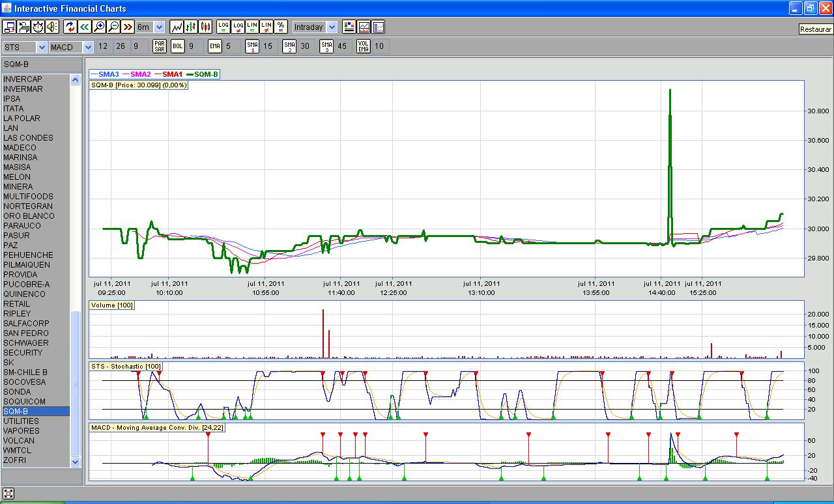Toggle the VOL EMA indicator button
The height and width of the screenshot is (504, 834).
pyautogui.click(x=363, y=46)
